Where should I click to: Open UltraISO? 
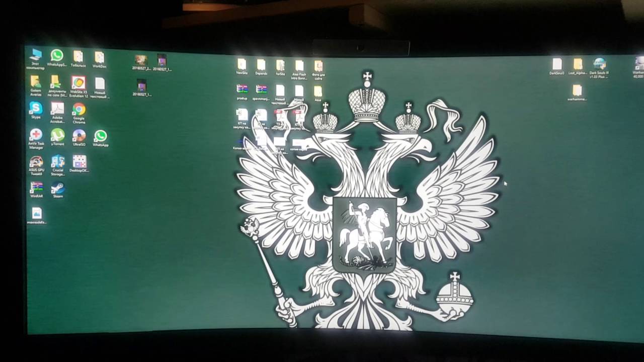(x=79, y=138)
